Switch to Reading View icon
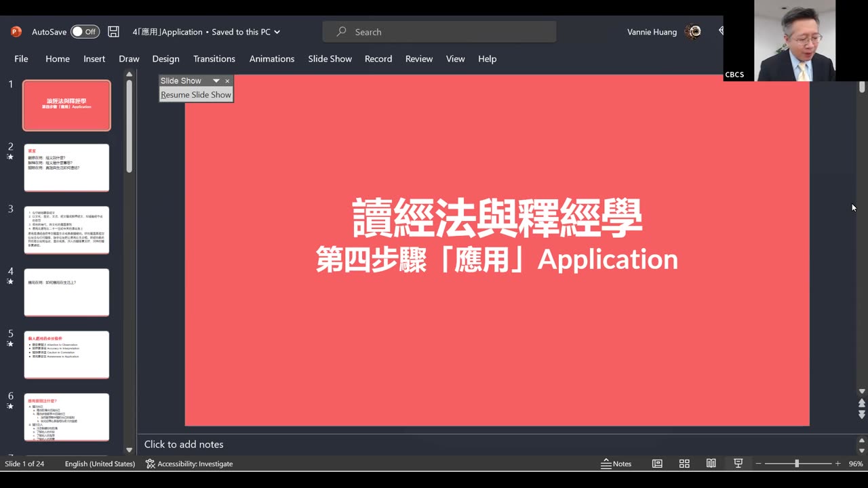 [x=711, y=464]
